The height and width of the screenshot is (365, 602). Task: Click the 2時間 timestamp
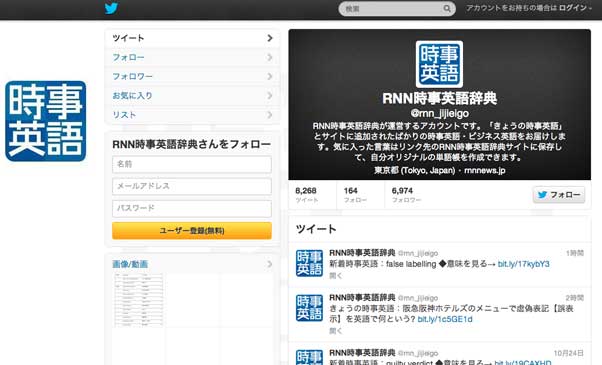click(575, 298)
